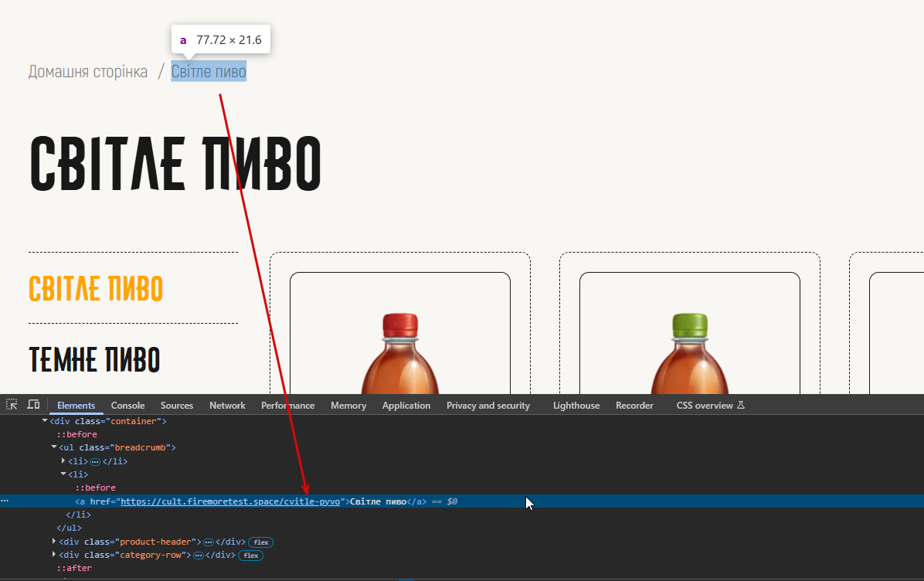This screenshot has height=581, width=924.
Task: Toggle the flex badge on product-header
Action: 261,542
